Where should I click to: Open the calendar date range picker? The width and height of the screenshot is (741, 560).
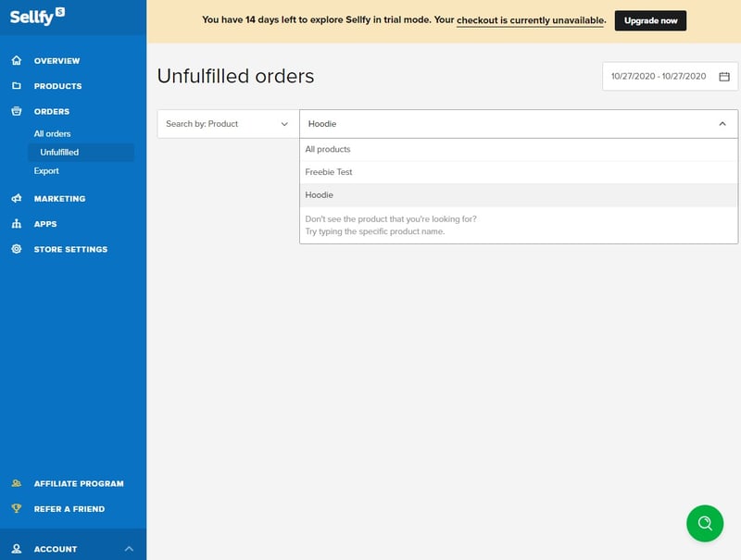coord(724,76)
